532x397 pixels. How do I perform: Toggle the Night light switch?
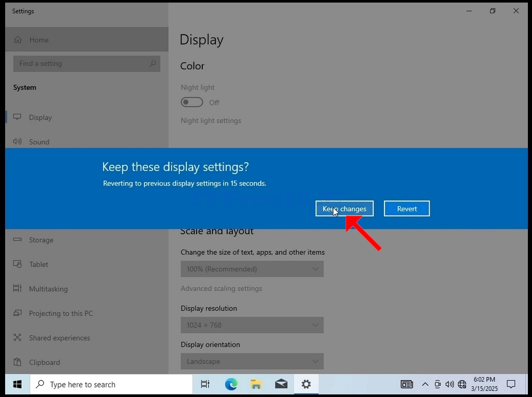(x=192, y=102)
